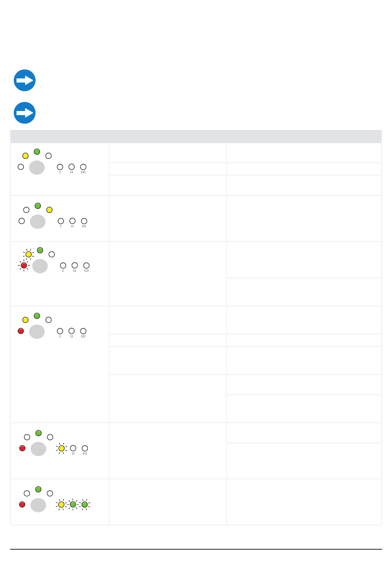The image size is (392, 567).
Task: Click the unlit LED marked III in first diagram
Action: coord(83,167)
